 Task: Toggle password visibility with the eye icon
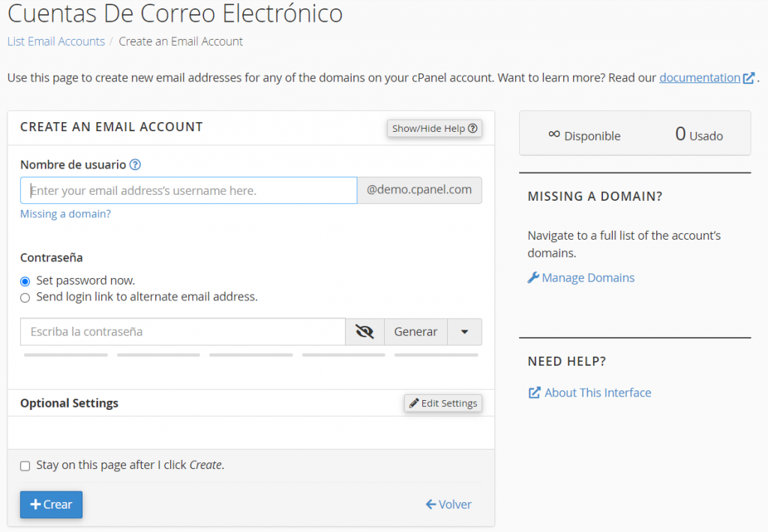point(364,331)
